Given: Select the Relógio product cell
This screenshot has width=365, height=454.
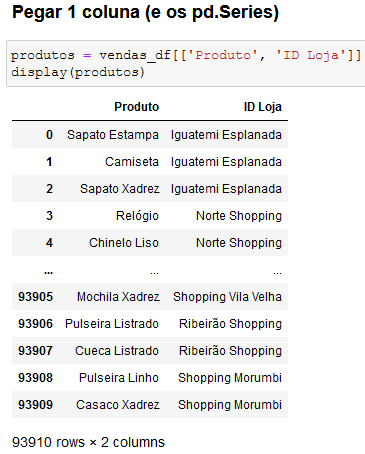Looking at the screenshot, I should 137,216.
